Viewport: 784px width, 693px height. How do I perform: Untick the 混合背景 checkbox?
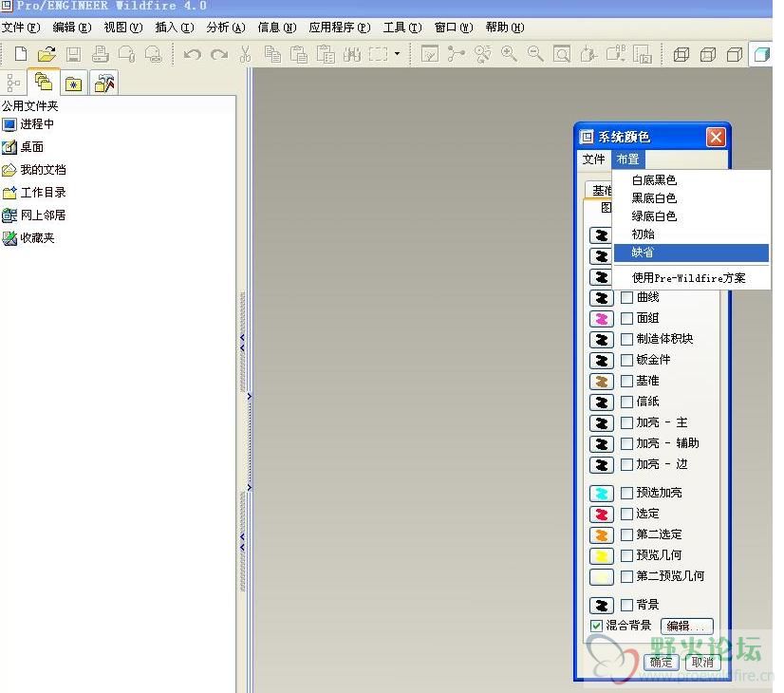click(596, 626)
